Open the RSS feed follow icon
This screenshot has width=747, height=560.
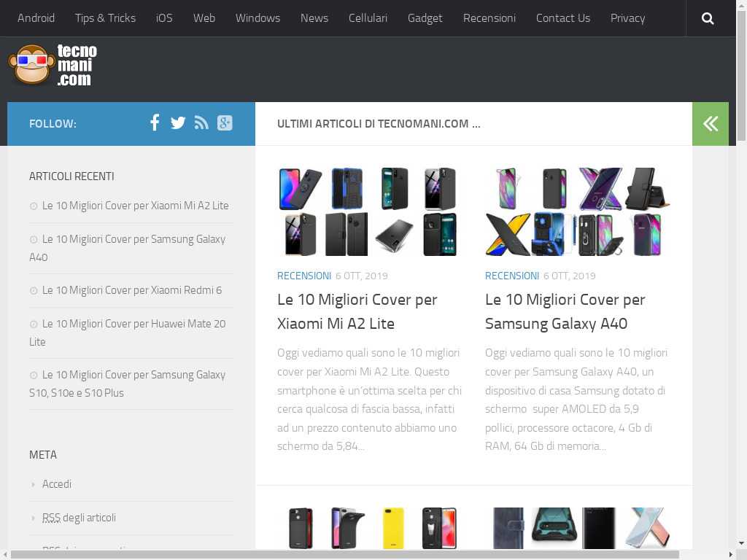[201, 122]
